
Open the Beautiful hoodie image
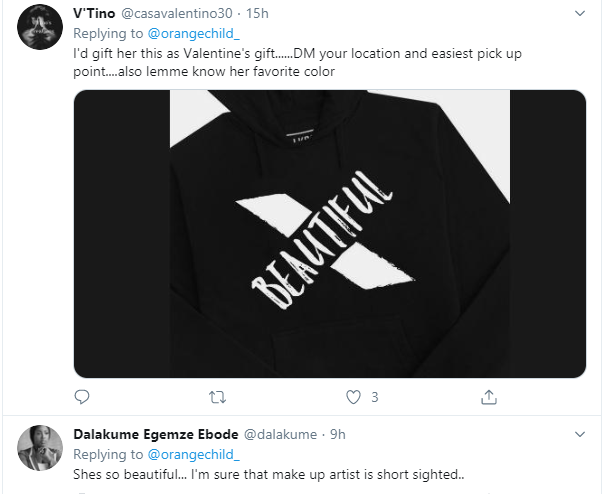click(330, 234)
